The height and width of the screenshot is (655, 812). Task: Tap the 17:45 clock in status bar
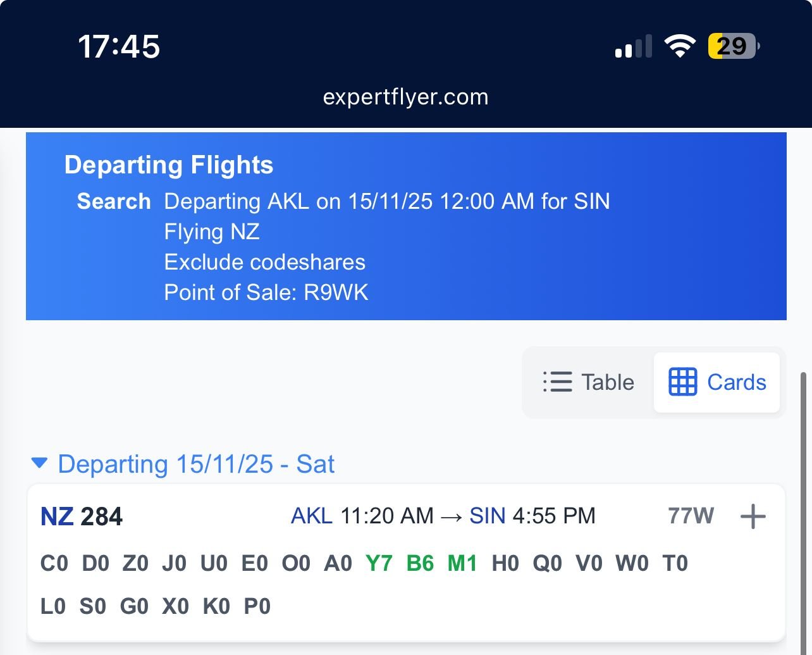coord(119,46)
